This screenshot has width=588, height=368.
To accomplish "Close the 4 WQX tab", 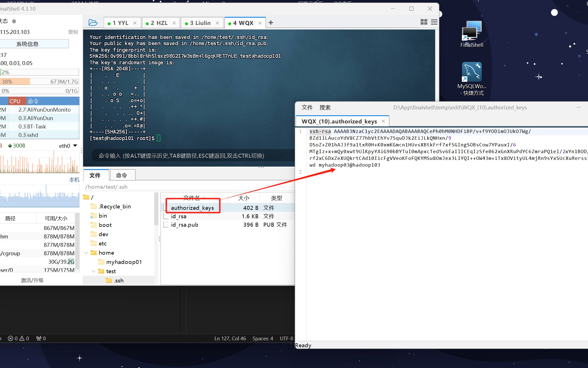I will pos(260,23).
